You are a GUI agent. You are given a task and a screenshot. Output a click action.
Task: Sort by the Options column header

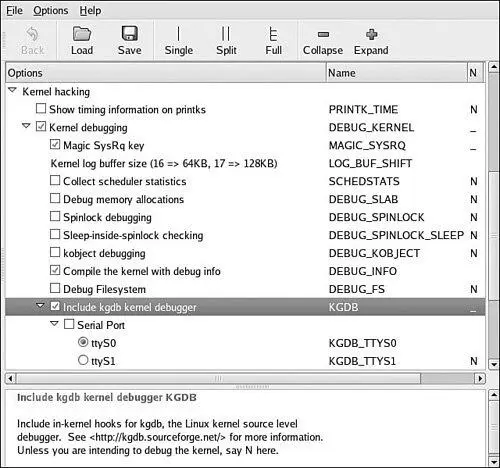pos(165,73)
